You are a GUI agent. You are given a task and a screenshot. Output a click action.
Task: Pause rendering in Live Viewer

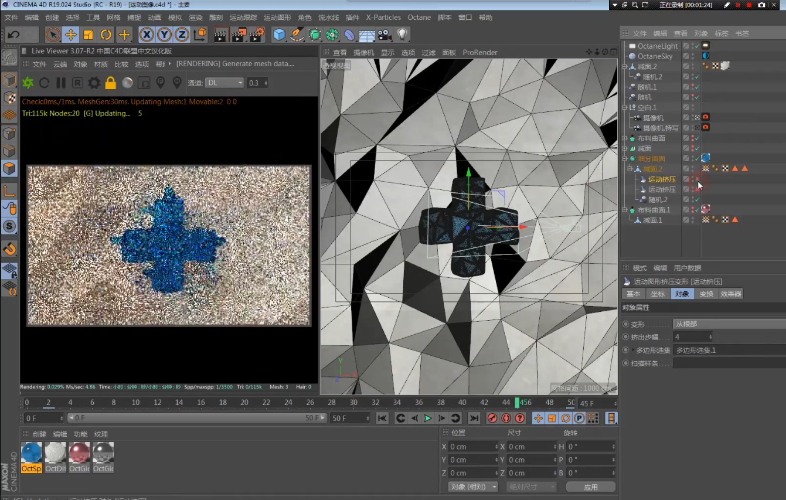pos(61,83)
